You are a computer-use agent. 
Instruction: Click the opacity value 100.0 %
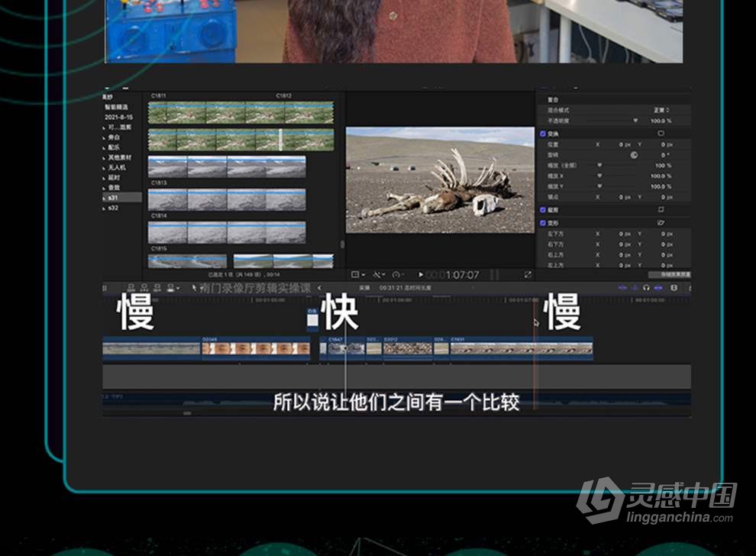[661, 121]
